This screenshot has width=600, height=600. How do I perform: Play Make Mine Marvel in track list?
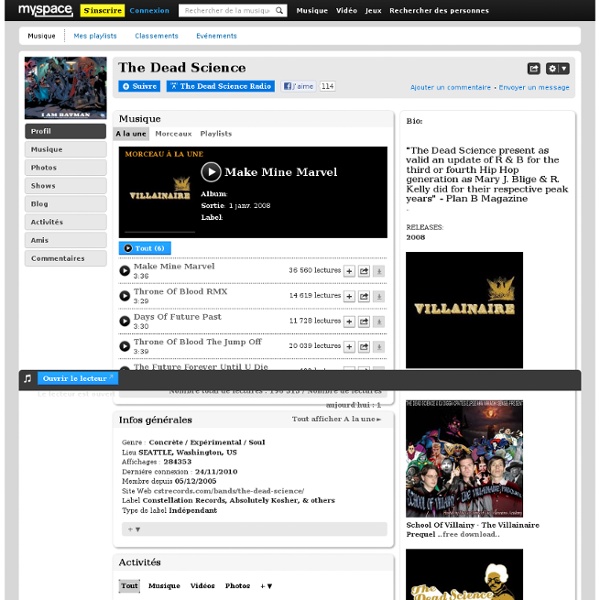tap(125, 271)
